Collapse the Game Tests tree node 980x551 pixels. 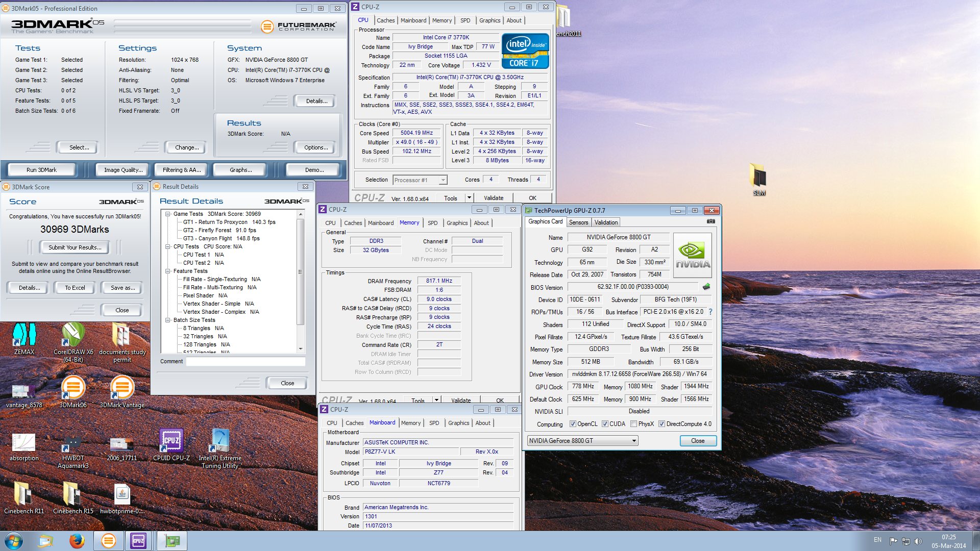point(167,214)
